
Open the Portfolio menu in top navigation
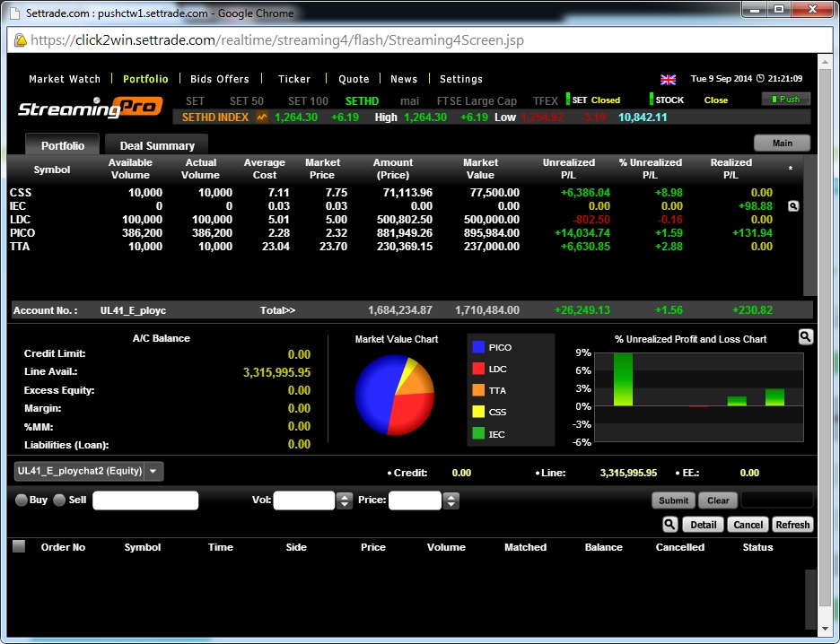tap(145, 79)
